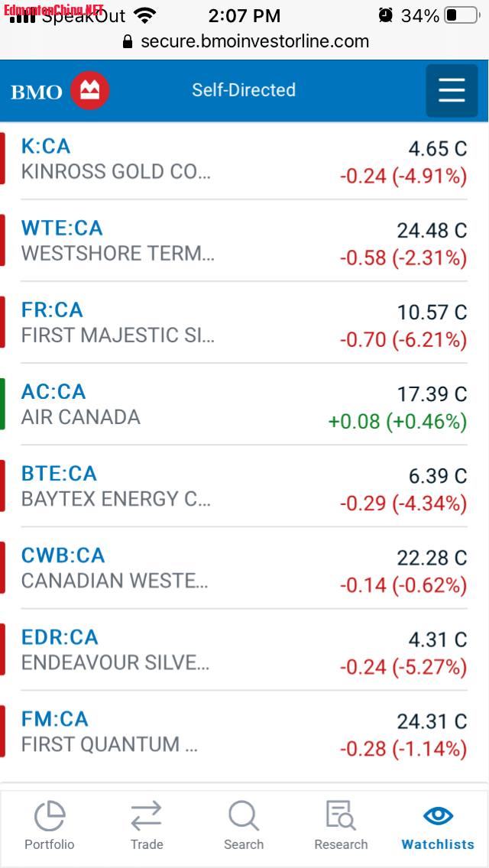Screen dimensions: 489x868
Task: Open WTE:CA Westshore ticker link
Action: pos(62,228)
